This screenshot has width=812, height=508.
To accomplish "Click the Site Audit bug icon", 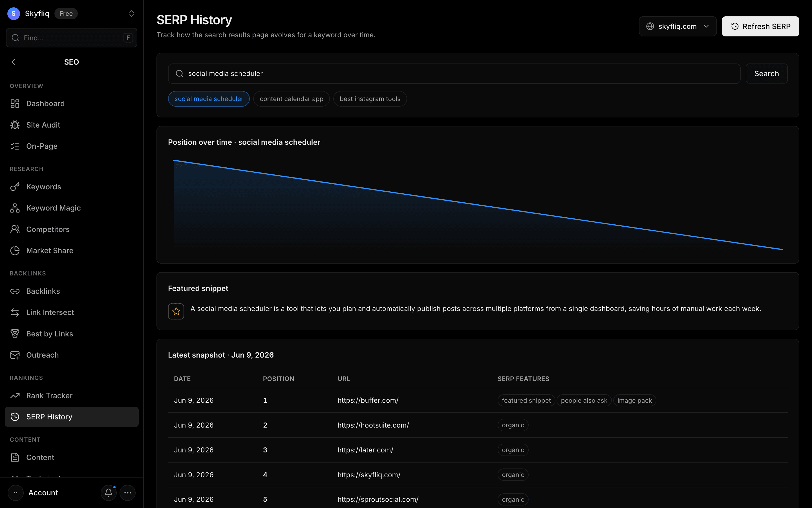I will 15,125.
